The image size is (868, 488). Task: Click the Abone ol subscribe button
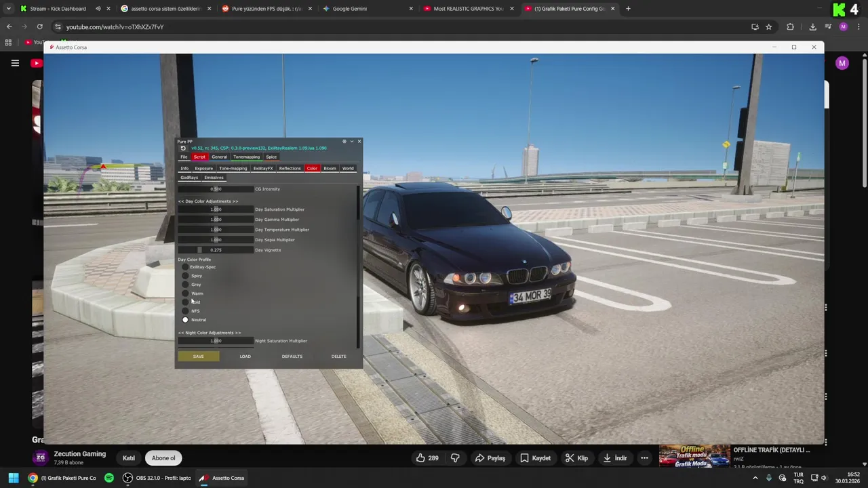tap(163, 458)
